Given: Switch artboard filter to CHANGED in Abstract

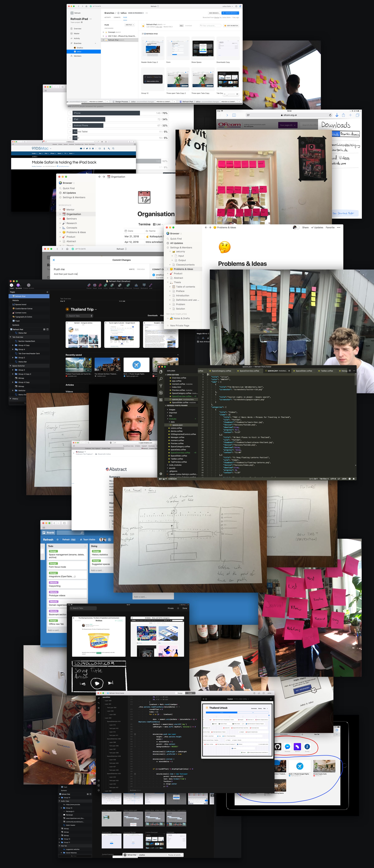Looking at the screenshot, I should click(189, 26).
